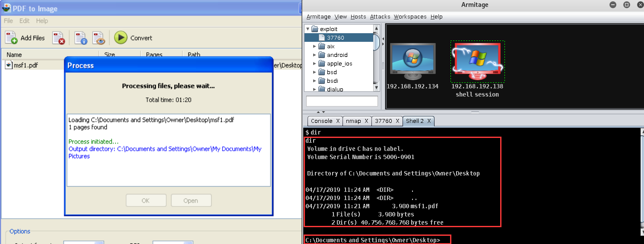Close the 37760 tab with its X
Viewport: 644px width, 244px height.
[397, 121]
